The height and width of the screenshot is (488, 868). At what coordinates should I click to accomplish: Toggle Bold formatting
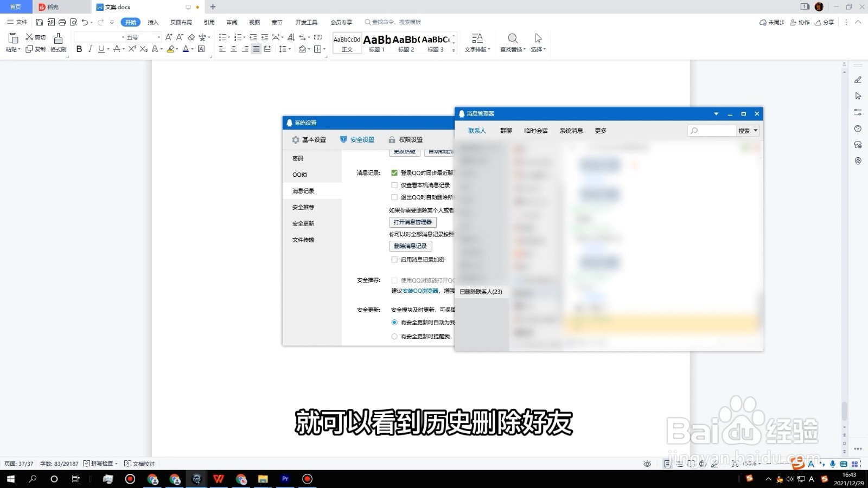click(x=79, y=49)
